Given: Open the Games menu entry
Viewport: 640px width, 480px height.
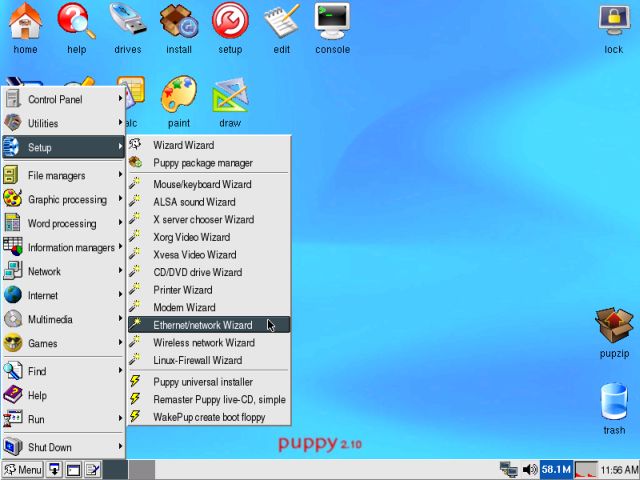Looking at the screenshot, I should tap(63, 344).
